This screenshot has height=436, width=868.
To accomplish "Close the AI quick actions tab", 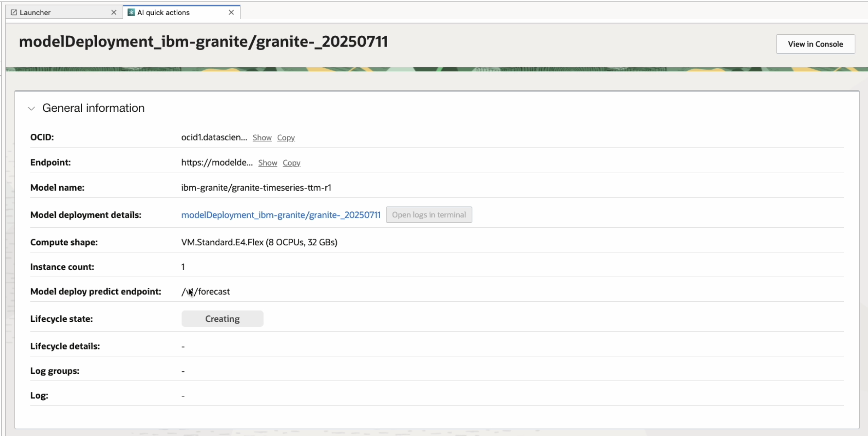I will pyautogui.click(x=231, y=12).
